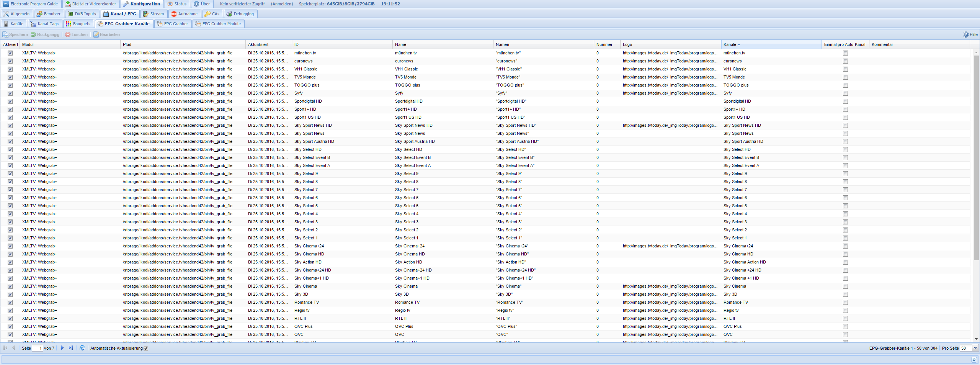The image size is (980, 365).
Task: Check Einmal pro Auto-Kanal for TOGGO plus
Action: click(845, 85)
